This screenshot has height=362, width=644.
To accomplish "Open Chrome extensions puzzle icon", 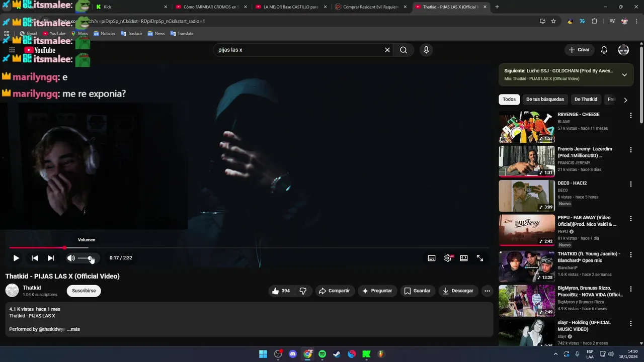I will [595, 21].
